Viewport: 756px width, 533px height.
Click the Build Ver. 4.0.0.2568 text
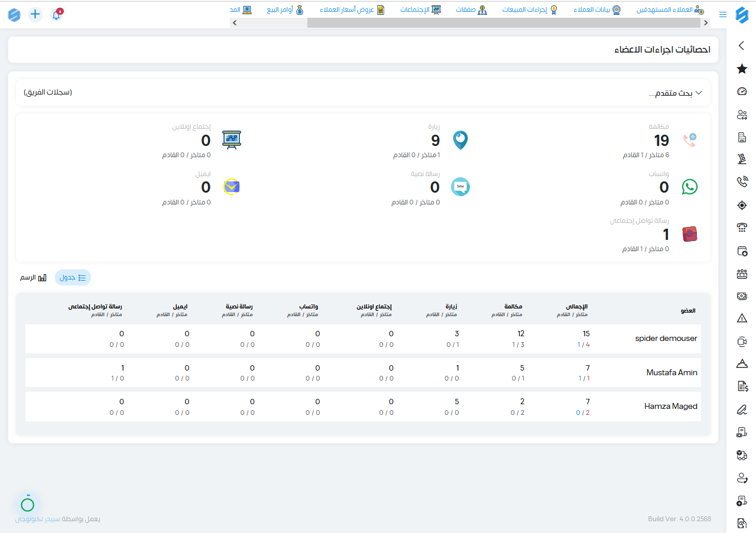tap(679, 519)
